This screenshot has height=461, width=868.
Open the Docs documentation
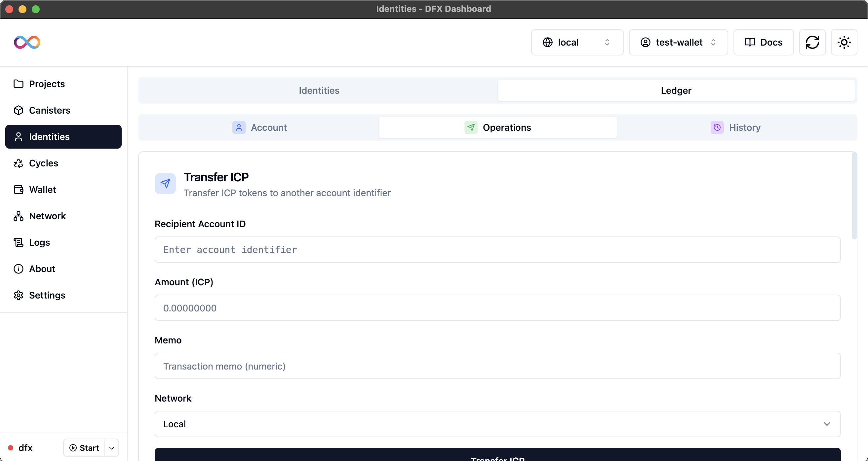click(x=763, y=42)
